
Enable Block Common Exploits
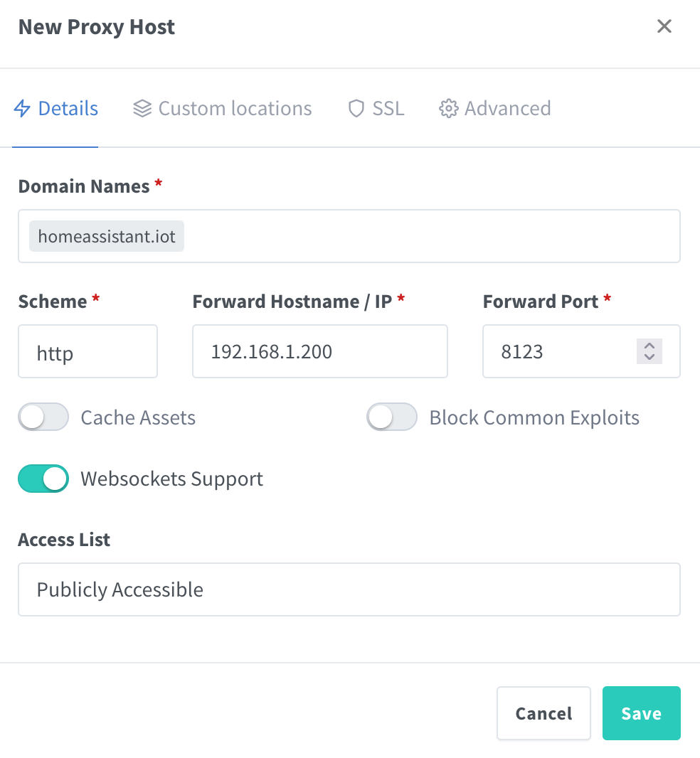pyautogui.click(x=391, y=417)
